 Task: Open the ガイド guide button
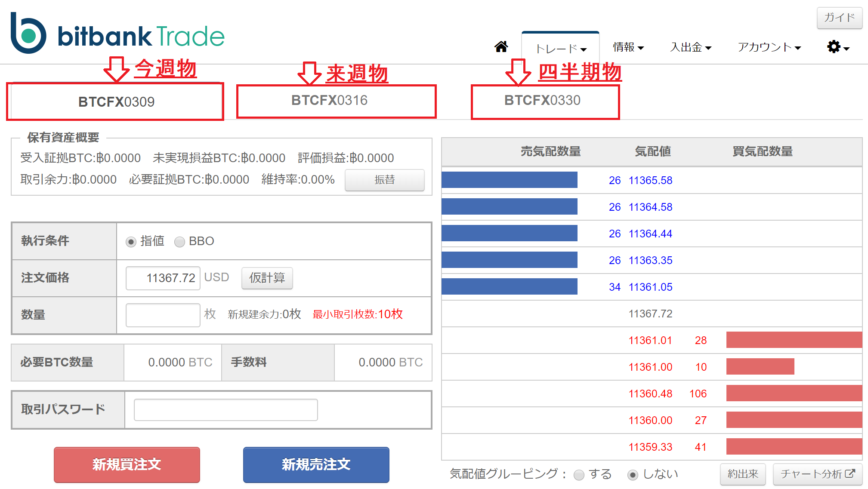point(839,18)
